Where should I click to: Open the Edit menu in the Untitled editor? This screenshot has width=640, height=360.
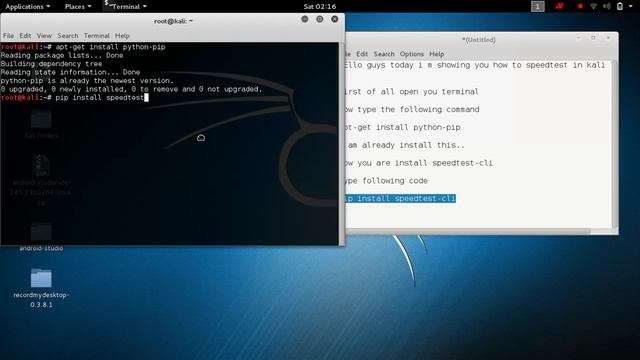[362, 54]
